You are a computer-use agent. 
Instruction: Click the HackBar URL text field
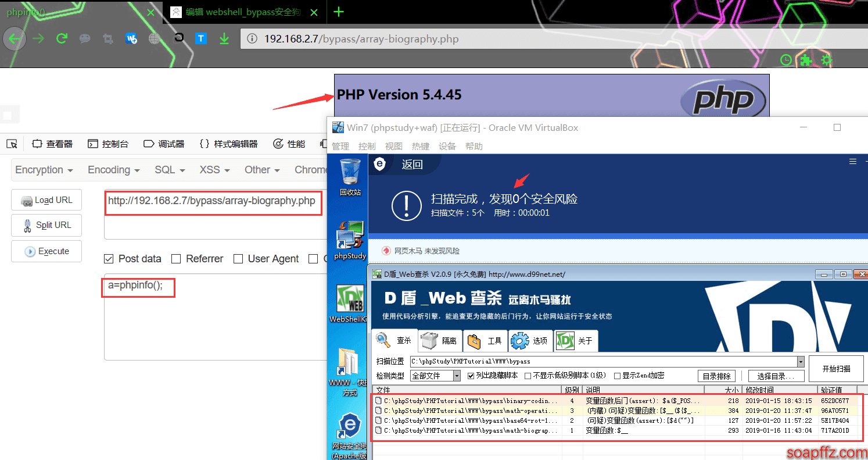[216, 215]
